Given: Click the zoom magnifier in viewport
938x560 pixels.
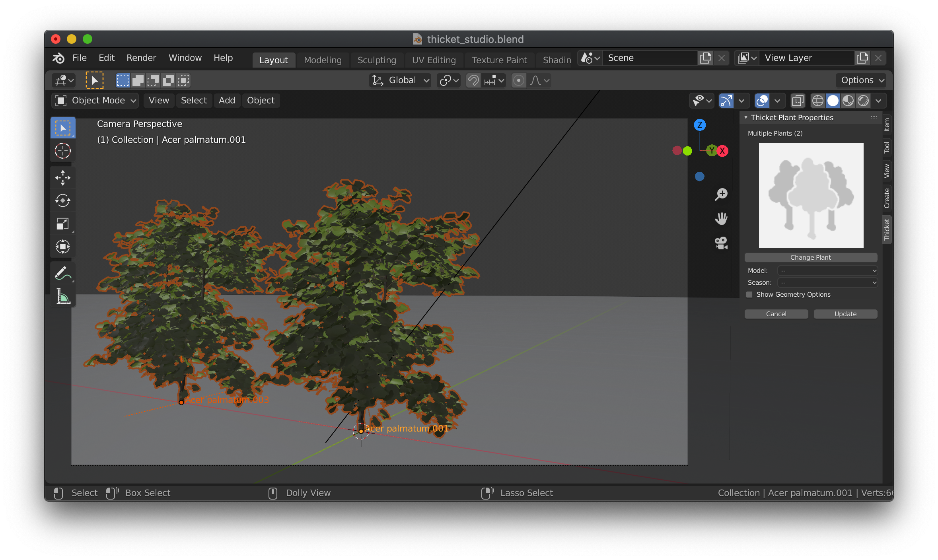Looking at the screenshot, I should 721,194.
